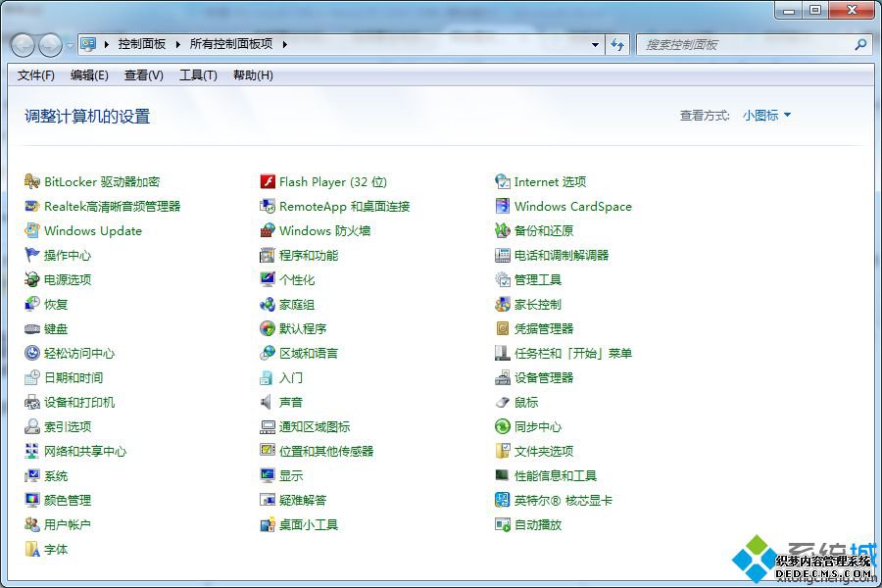Open the 颜色管理 monitor icon
This screenshot has width=882, height=588.
[32, 500]
